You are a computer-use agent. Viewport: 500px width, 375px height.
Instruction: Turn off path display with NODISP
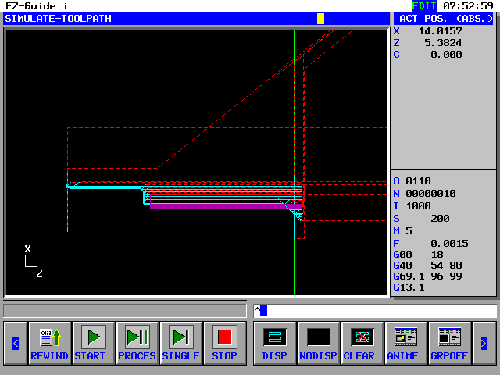point(318,343)
